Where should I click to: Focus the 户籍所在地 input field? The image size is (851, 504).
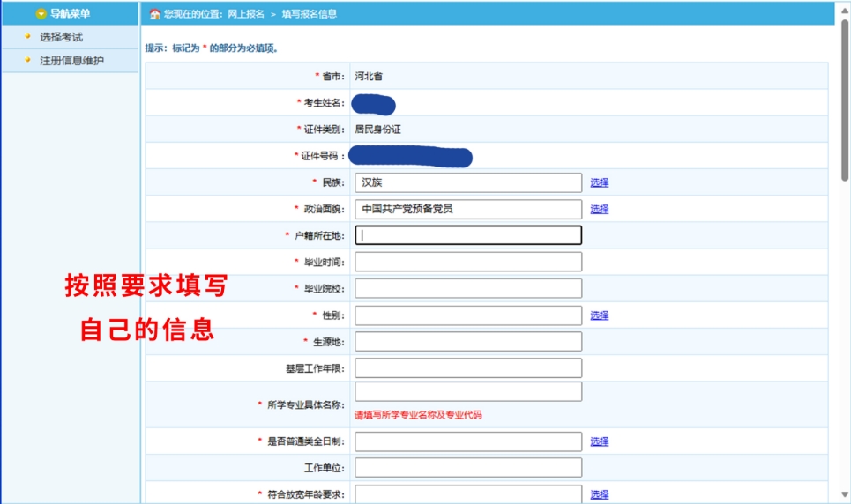click(468, 235)
